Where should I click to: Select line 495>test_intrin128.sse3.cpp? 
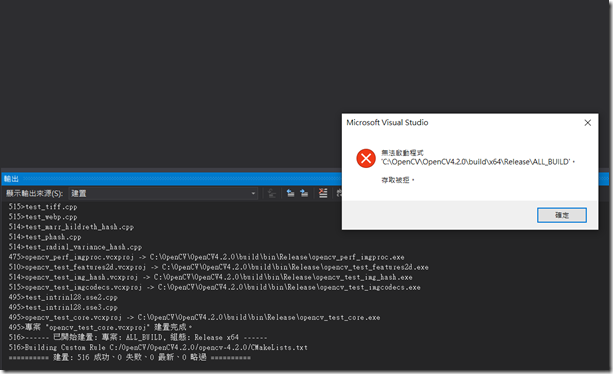click(63, 308)
